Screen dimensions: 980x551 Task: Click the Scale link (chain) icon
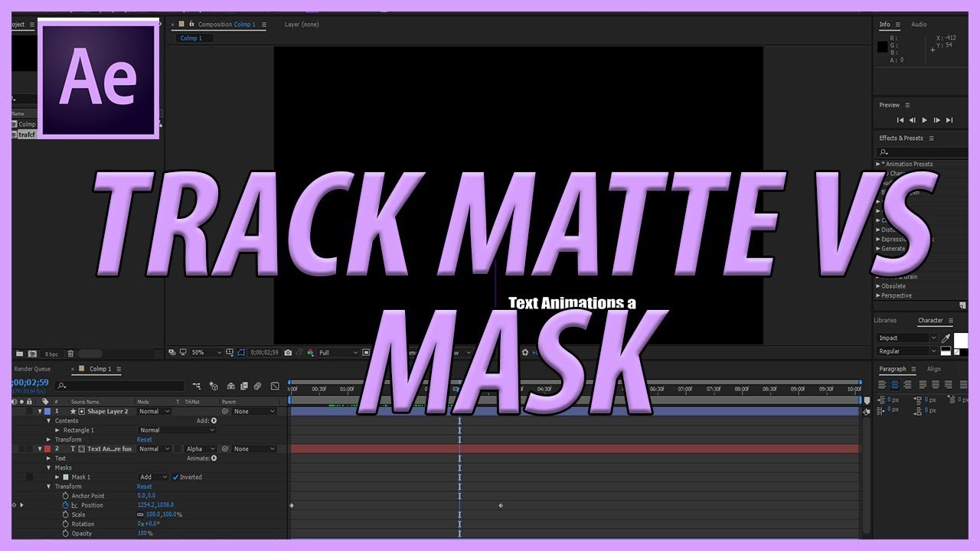pos(139,514)
